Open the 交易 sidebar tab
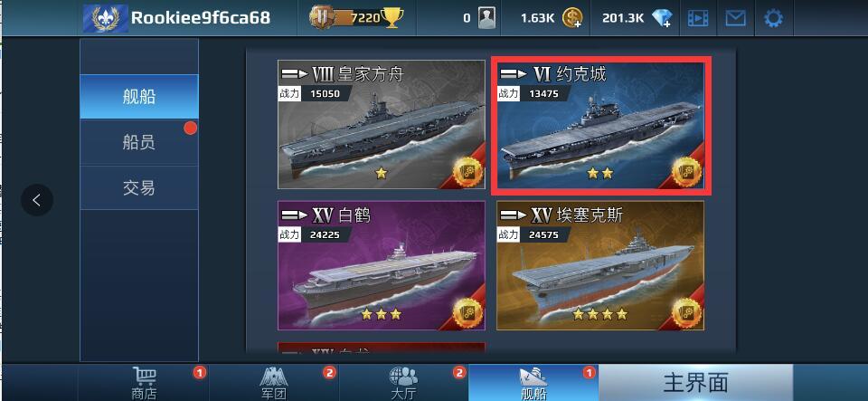The image size is (868, 401). (139, 187)
